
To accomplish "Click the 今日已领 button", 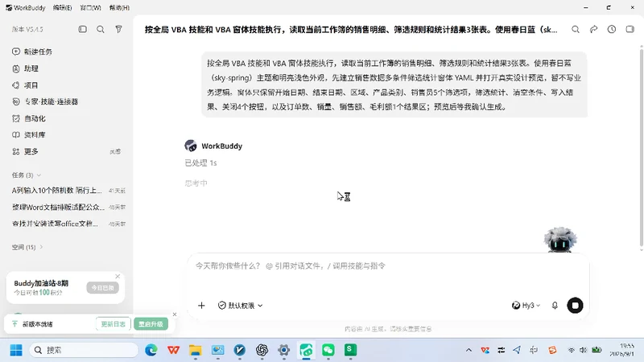I will click(x=103, y=288).
